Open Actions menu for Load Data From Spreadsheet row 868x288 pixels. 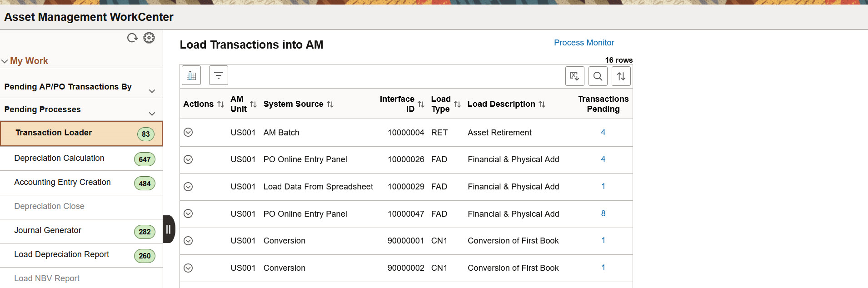188,187
